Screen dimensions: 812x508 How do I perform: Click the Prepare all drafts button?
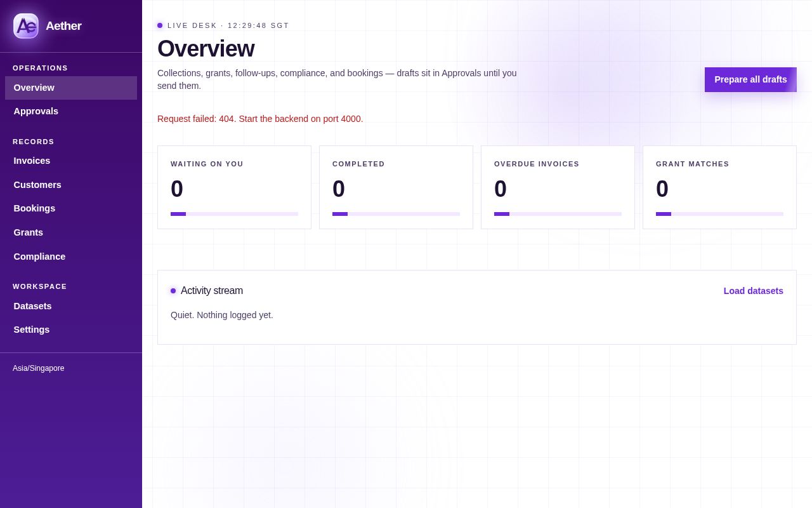click(750, 79)
